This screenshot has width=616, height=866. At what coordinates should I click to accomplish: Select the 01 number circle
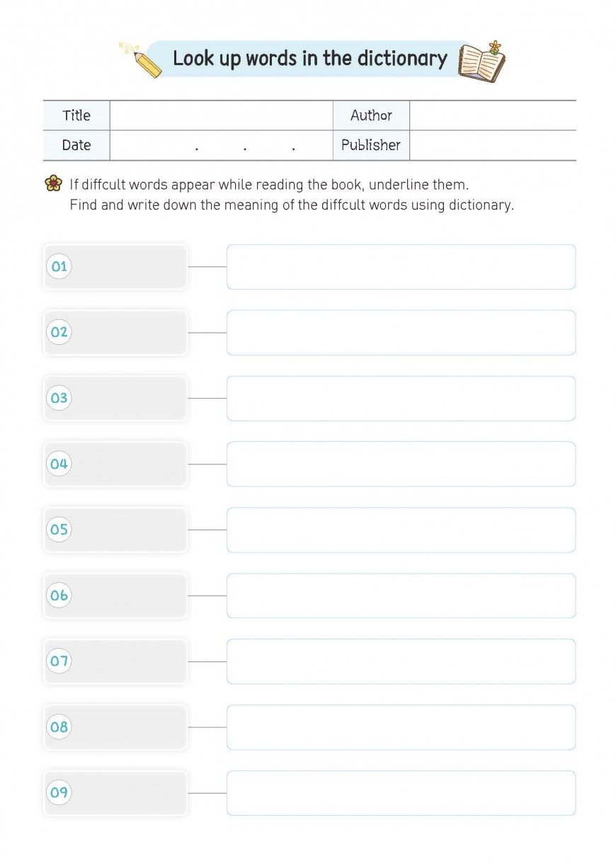pos(59,266)
